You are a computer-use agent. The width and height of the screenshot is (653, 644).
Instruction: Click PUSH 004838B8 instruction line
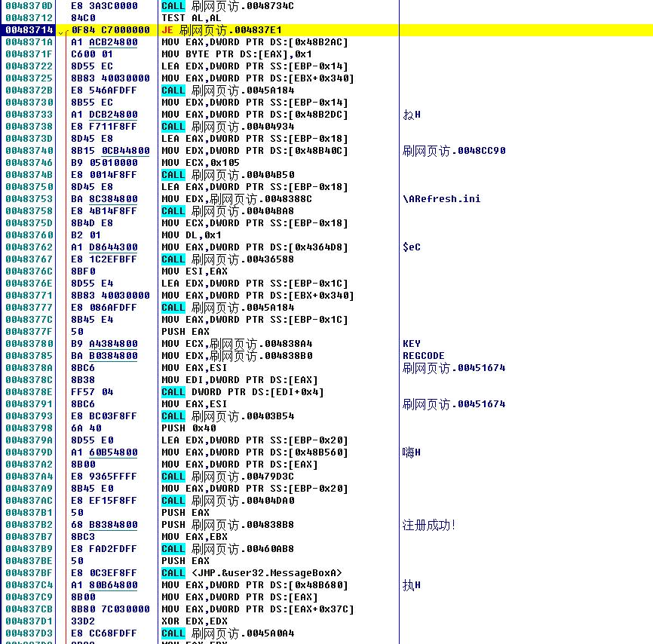228,525
